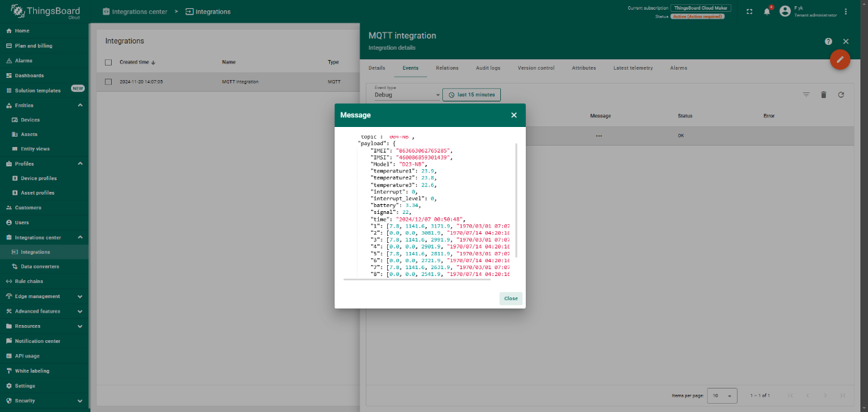Click the Close button in Message dialog
Screen dimensions: 868x412
pyautogui.click(x=511, y=299)
